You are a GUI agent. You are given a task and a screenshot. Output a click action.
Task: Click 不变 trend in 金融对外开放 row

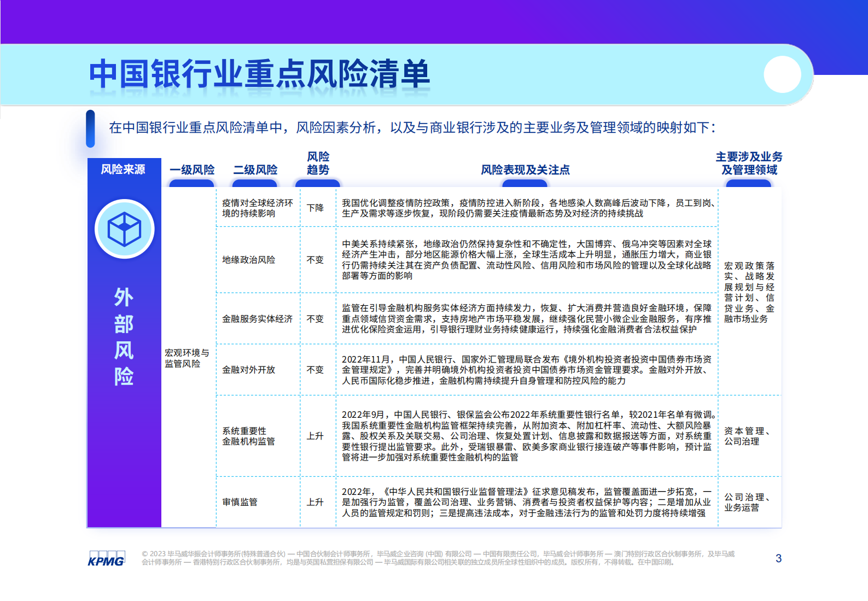[315, 370]
